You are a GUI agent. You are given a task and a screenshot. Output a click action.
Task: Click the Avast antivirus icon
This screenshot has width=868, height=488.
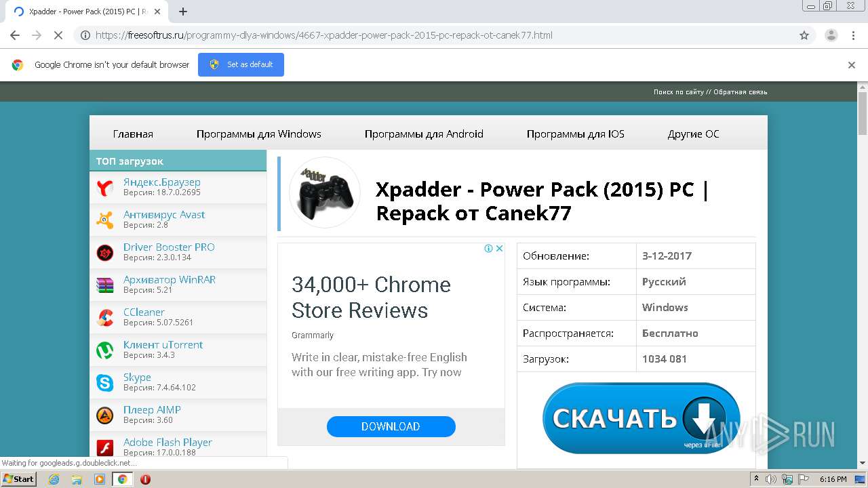(x=104, y=220)
